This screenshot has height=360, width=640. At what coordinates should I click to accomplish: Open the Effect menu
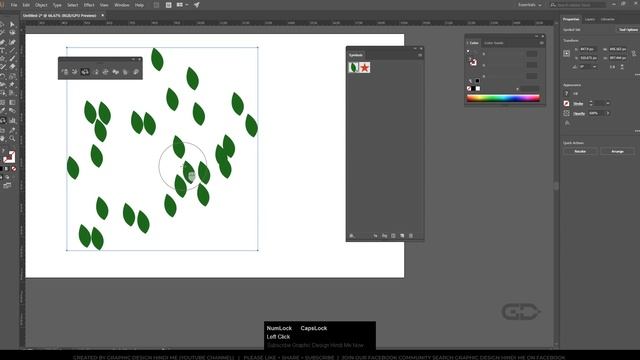(89, 5)
